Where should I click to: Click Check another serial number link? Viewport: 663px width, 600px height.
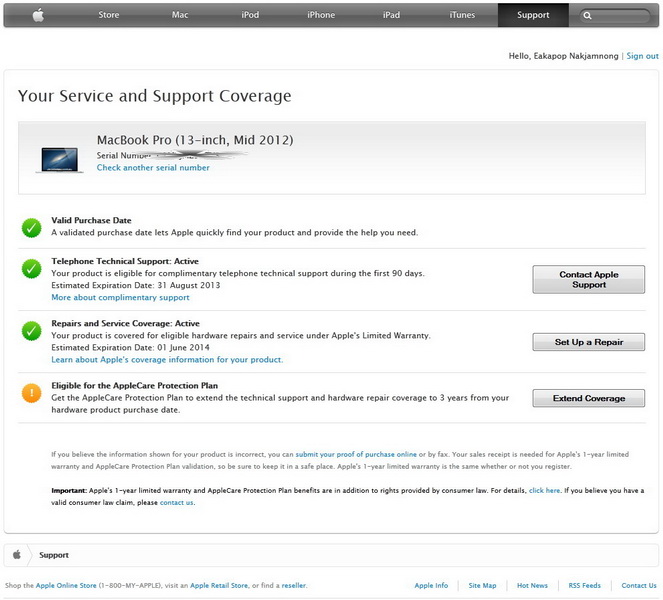point(153,167)
